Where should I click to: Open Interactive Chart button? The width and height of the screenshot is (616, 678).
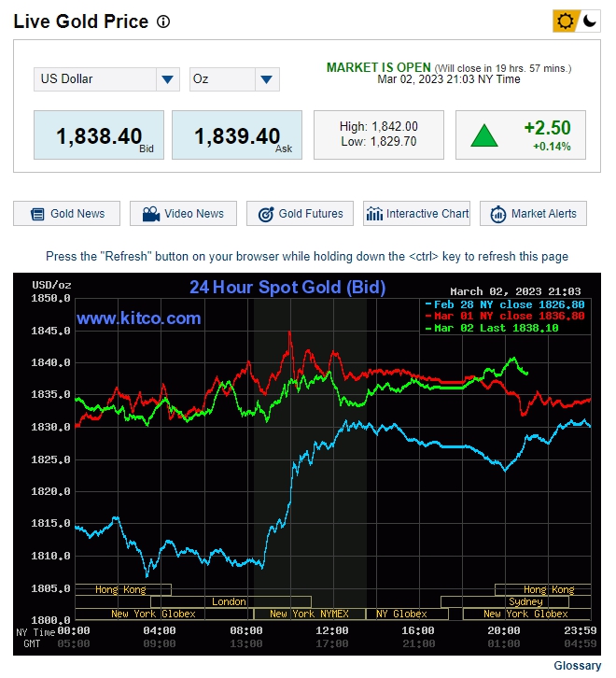click(416, 214)
